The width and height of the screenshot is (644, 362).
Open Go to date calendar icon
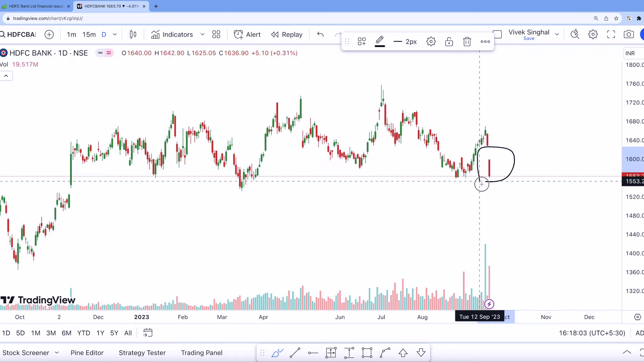(148, 333)
